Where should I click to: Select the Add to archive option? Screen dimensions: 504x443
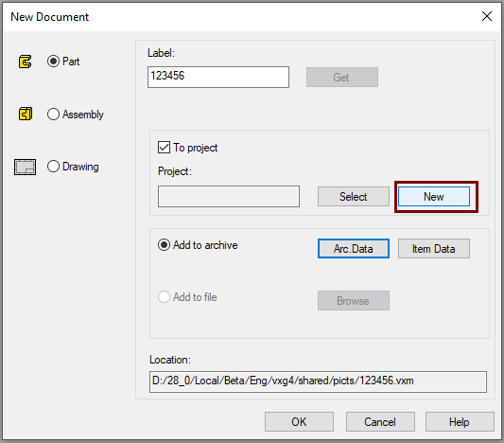click(x=164, y=245)
